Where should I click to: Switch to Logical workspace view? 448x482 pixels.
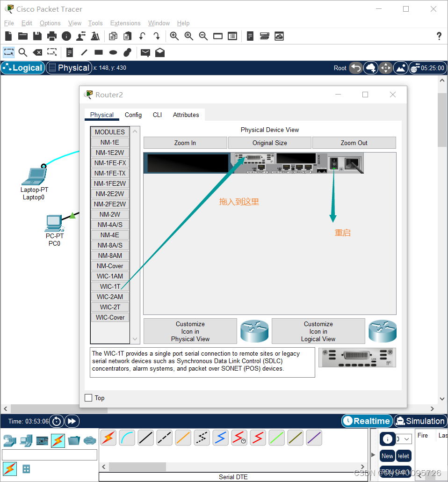tap(23, 68)
